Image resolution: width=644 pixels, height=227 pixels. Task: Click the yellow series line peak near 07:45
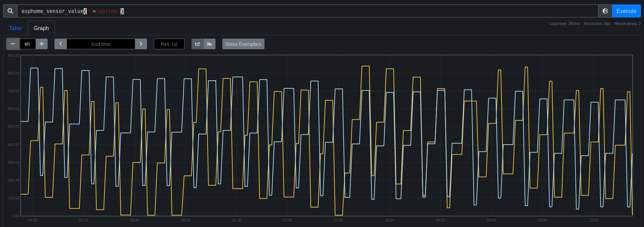coord(366,66)
